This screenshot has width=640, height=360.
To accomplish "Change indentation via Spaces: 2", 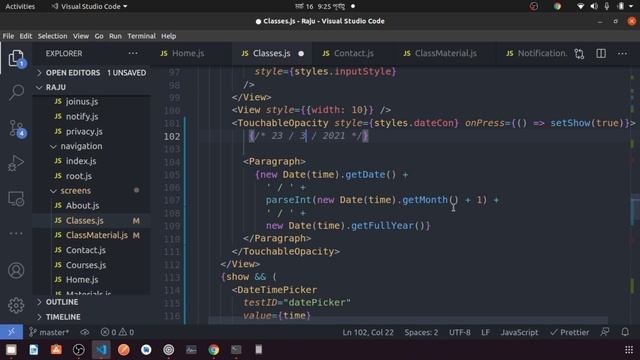I will pos(421,332).
